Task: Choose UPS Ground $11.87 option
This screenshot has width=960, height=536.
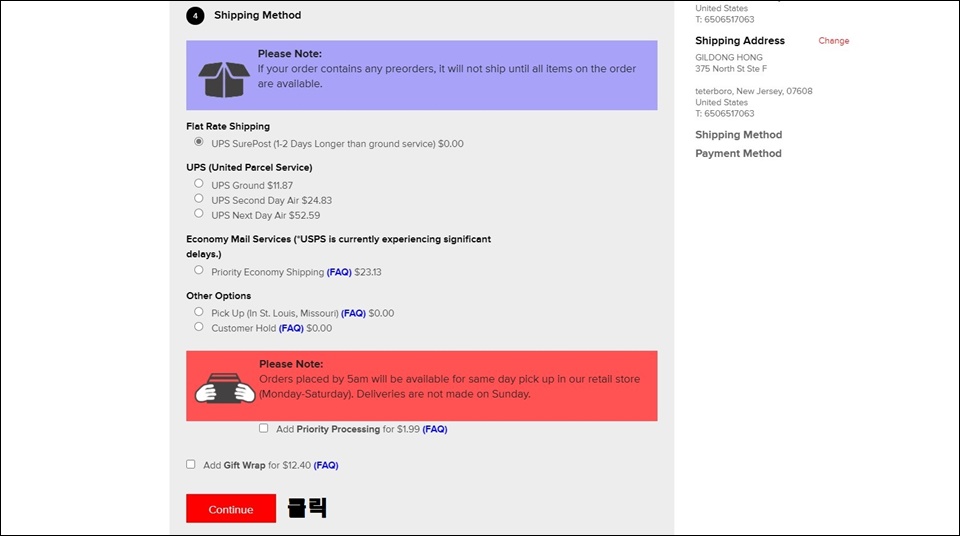Action: tap(198, 183)
